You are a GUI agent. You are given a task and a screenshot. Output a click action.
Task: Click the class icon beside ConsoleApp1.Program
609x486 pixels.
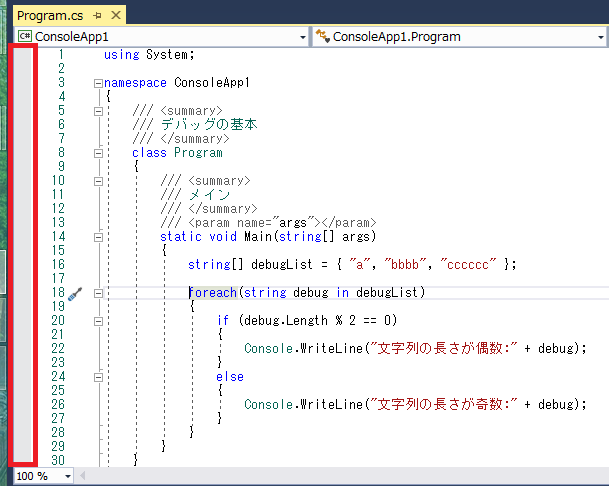pos(322,36)
